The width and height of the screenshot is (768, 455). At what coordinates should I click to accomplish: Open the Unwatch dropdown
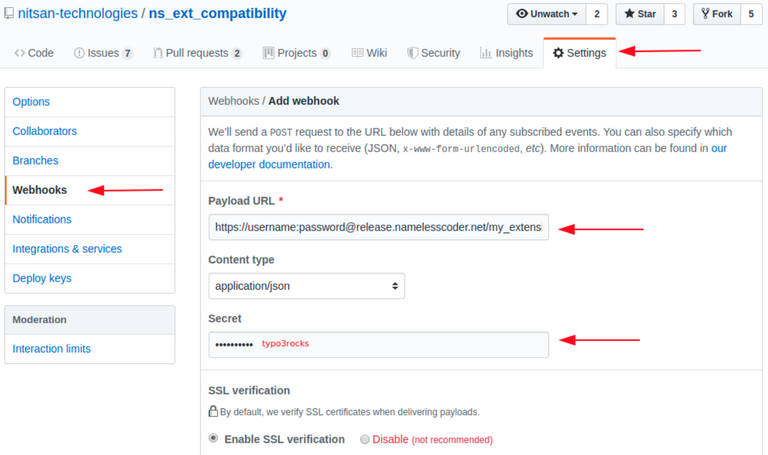click(x=548, y=14)
